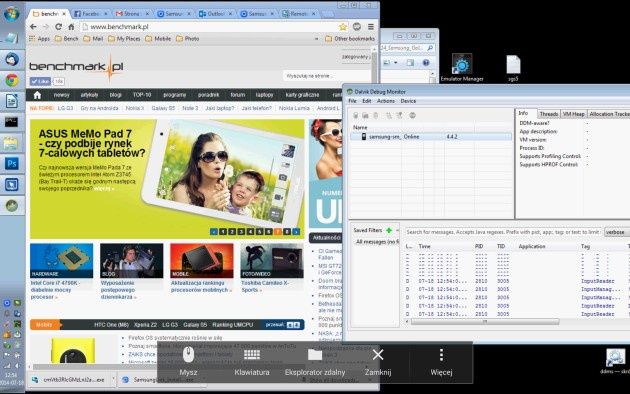Select the samsung-sm device row
The image size is (630, 394).
(x=431, y=137)
